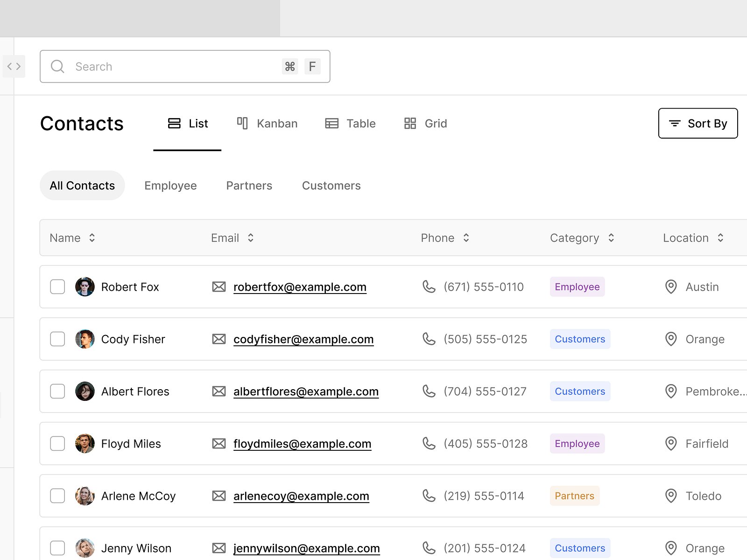This screenshot has width=747, height=560.
Task: Open codyfisher@example.com email link
Action: click(x=303, y=339)
